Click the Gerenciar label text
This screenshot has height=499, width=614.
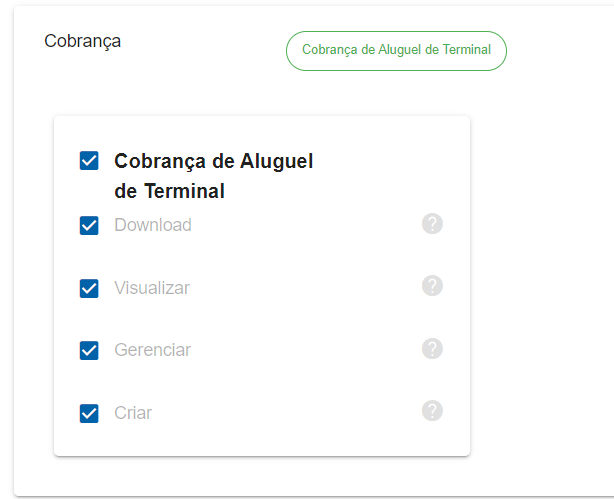152,350
